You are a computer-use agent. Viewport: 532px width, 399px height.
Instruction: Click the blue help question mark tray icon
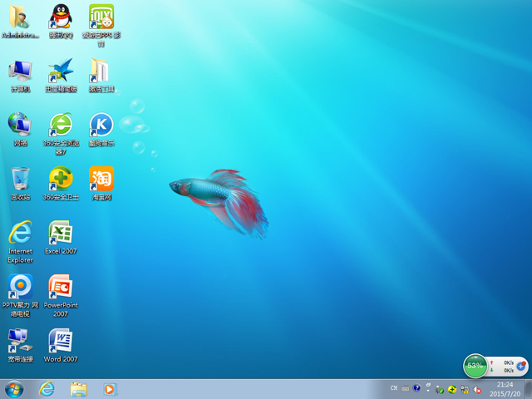tap(416, 388)
